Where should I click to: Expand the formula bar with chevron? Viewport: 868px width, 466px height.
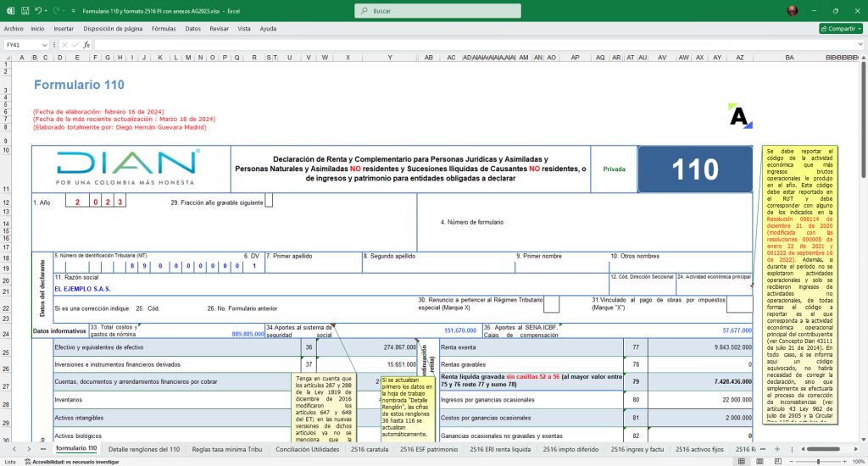pos(860,45)
